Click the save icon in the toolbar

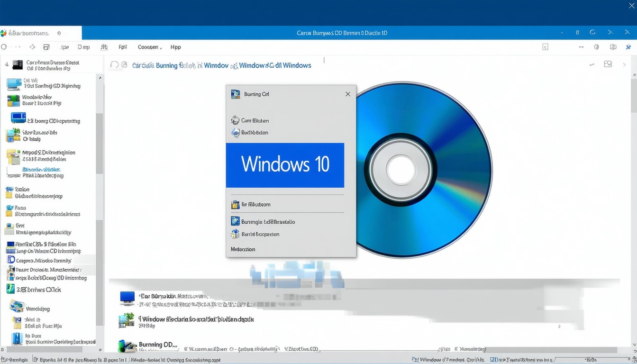(x=46, y=47)
